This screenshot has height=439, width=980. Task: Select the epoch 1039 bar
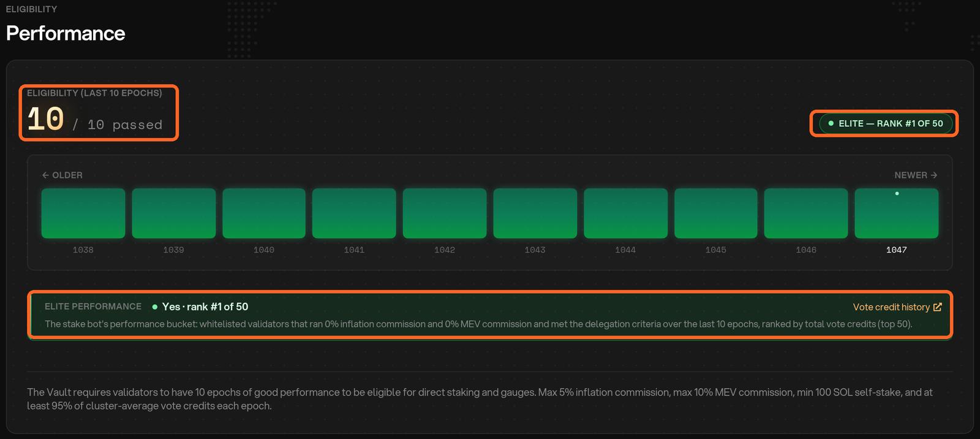(174, 213)
